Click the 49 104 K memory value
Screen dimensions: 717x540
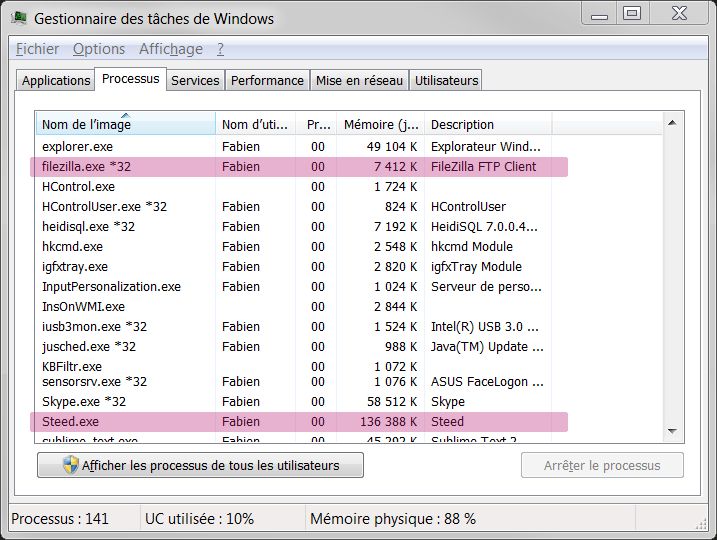point(392,147)
